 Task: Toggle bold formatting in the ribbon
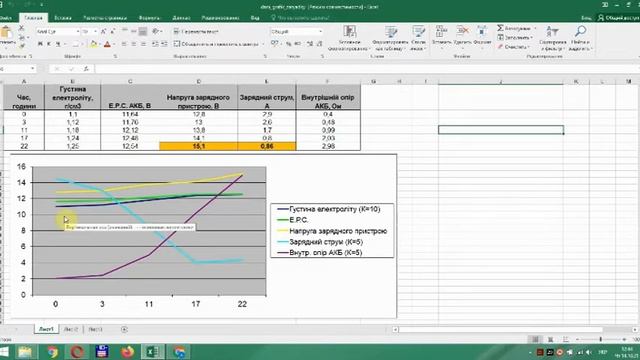(x=40, y=44)
